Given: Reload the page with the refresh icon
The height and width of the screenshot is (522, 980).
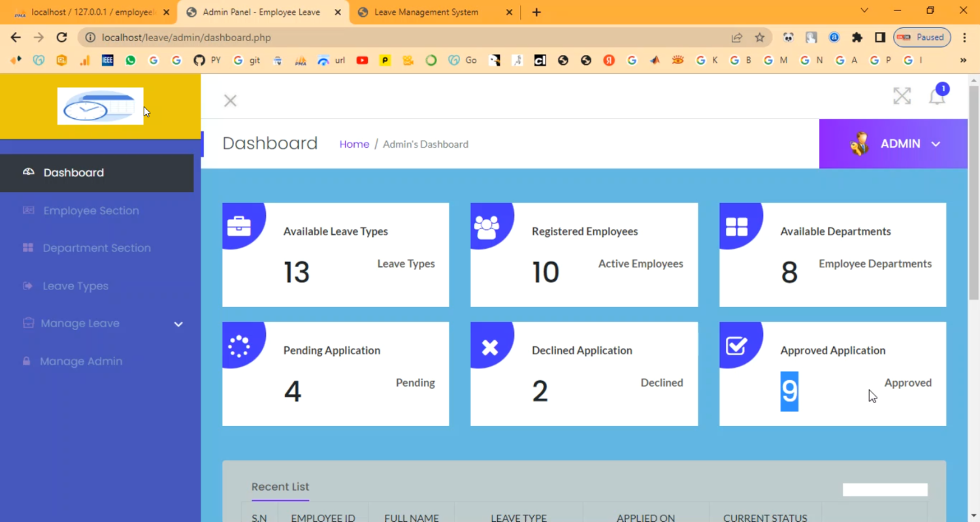Looking at the screenshot, I should [x=61, y=38].
